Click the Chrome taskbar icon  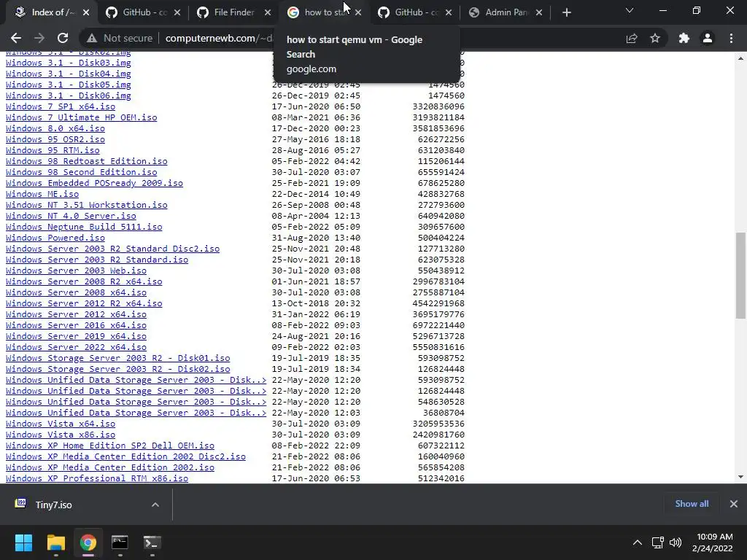coord(88,542)
